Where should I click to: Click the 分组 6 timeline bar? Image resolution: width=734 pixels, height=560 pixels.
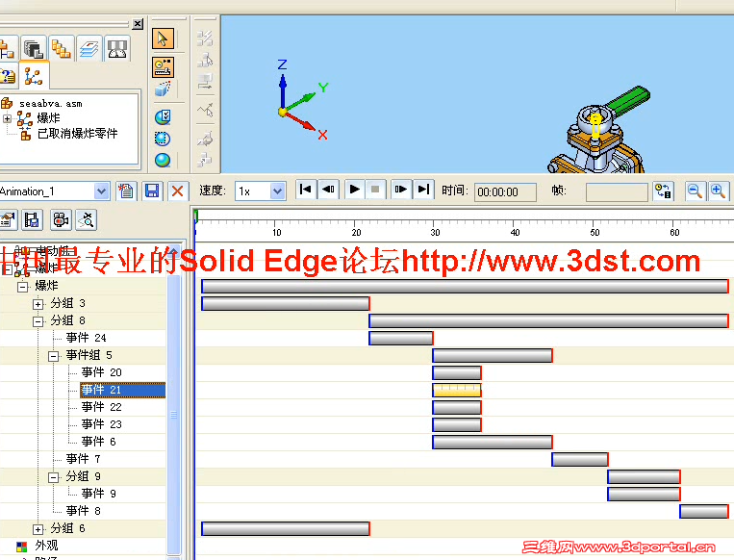click(x=286, y=529)
